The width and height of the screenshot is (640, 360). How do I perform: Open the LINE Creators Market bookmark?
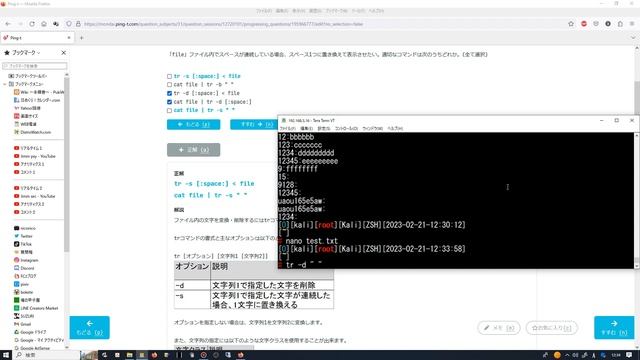tap(36, 308)
